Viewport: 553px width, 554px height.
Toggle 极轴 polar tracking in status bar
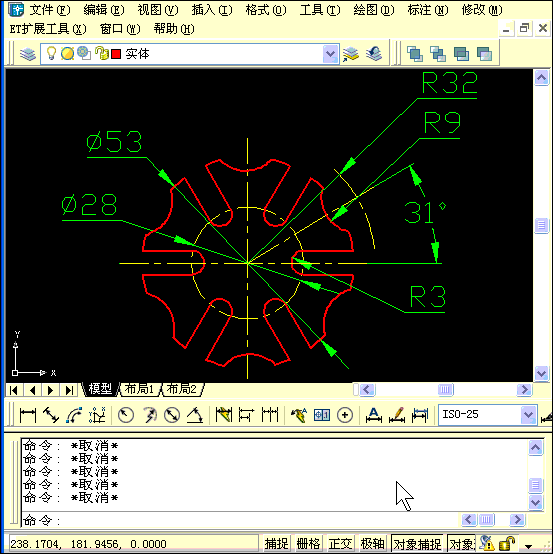tap(372, 544)
